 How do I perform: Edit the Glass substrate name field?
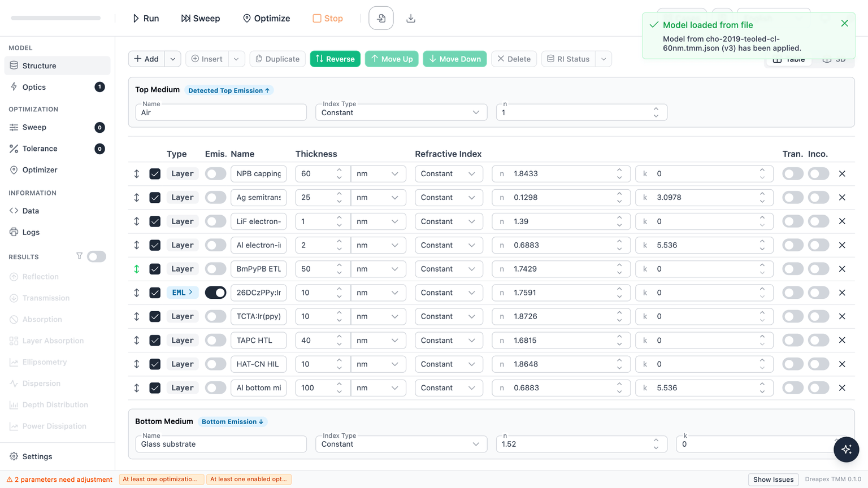[x=221, y=444]
